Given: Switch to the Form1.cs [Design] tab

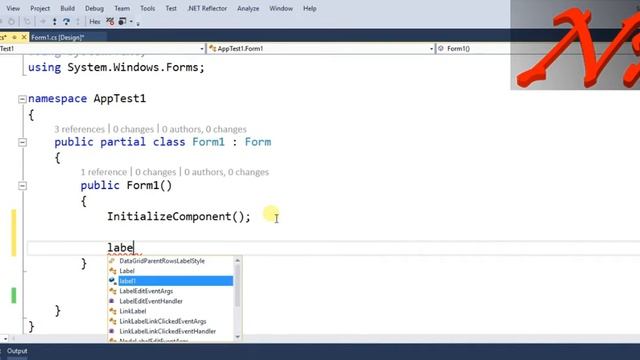Looking at the screenshot, I should click(58, 37).
